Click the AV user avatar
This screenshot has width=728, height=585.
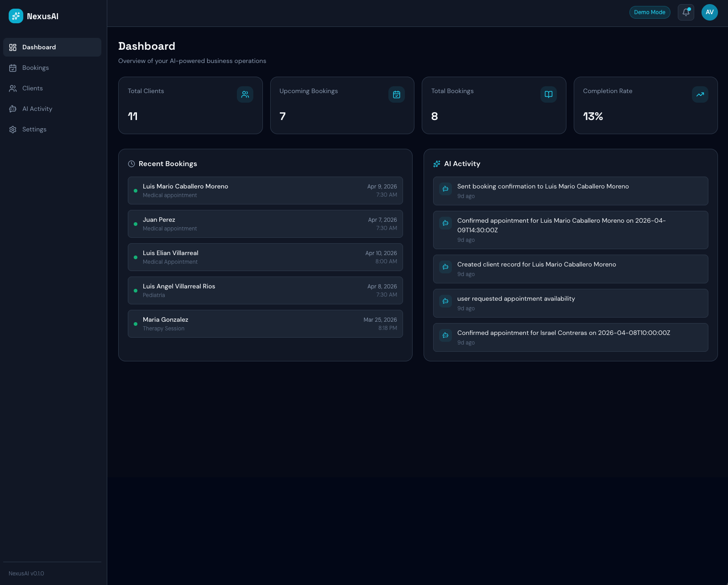(709, 12)
